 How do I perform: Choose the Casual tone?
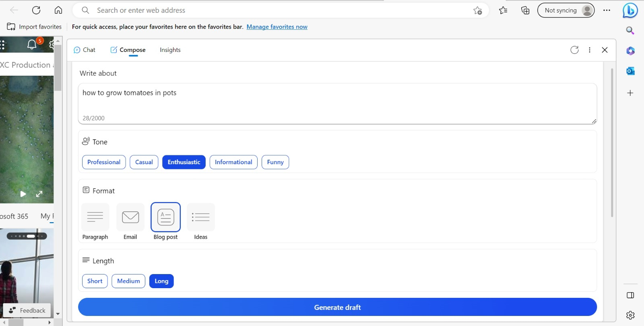coord(144,162)
